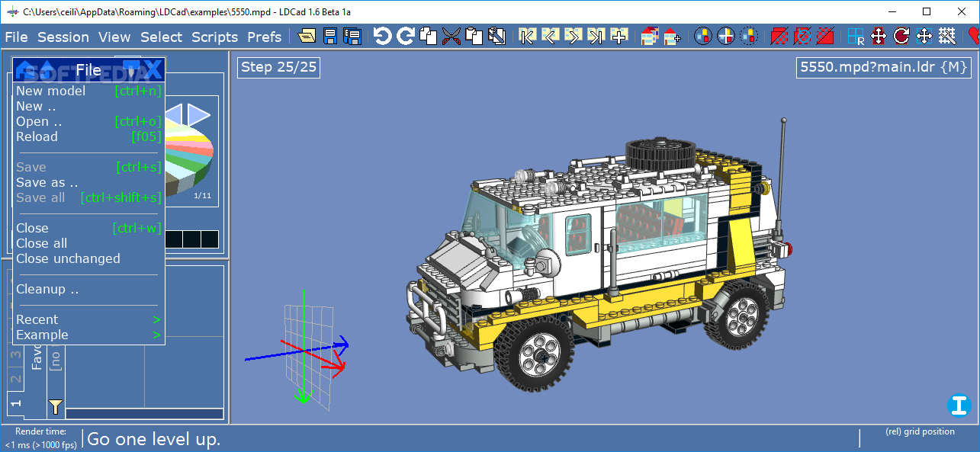Choose New model from File menu
Screen dimensions: 980x452
pos(88,91)
